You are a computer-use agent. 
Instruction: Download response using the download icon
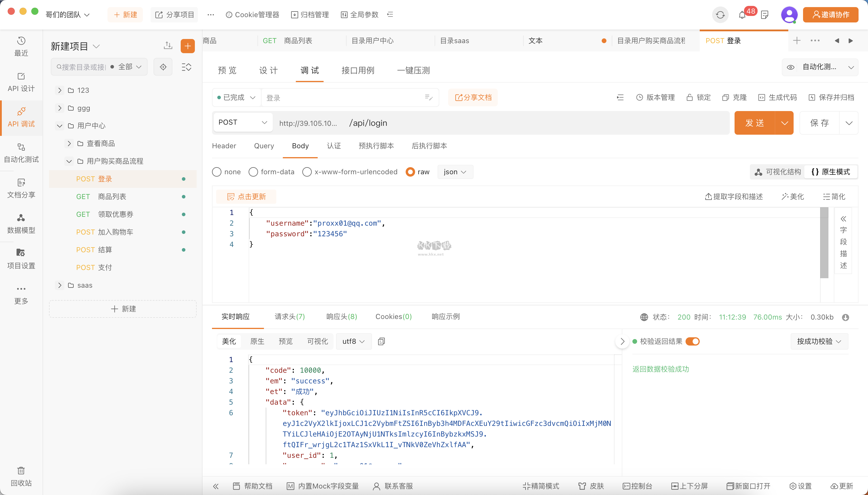point(846,317)
